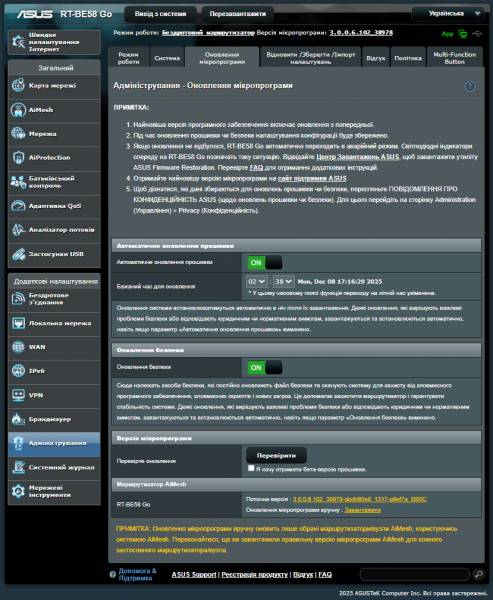The height and width of the screenshot is (600, 493).
Task: Open the operation mode link in header
Action: pos(208,33)
